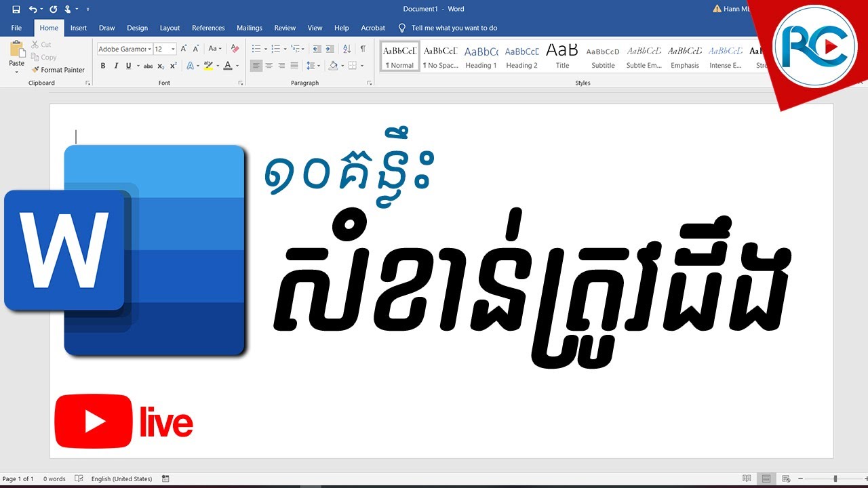This screenshot has height=488, width=868.
Task: Click the Increase Indent icon
Action: click(330, 49)
